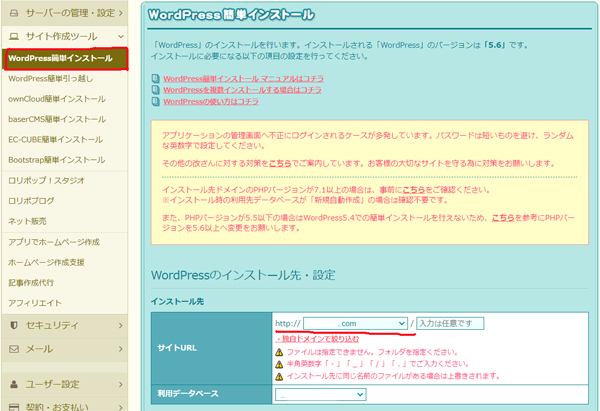Click the server icon beside サーバーの管理・設定
The width and height of the screenshot is (600, 411).
14,13
